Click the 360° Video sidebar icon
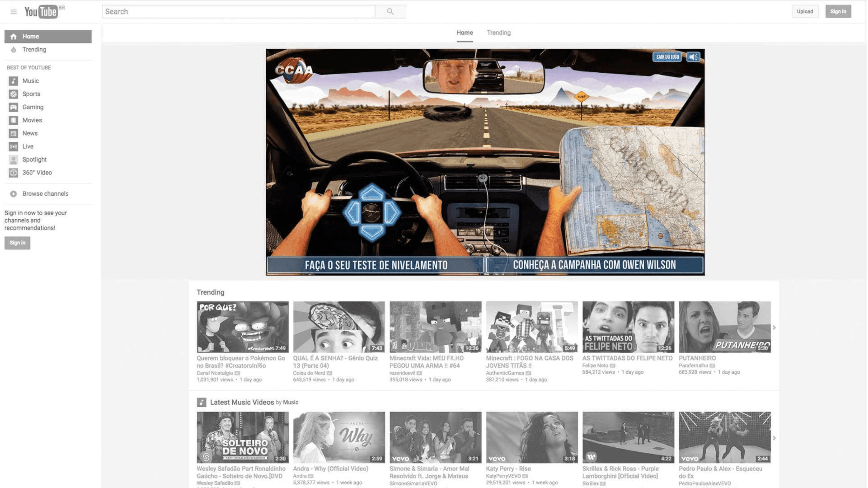Viewport: 868px width, 488px height. pos(13,173)
